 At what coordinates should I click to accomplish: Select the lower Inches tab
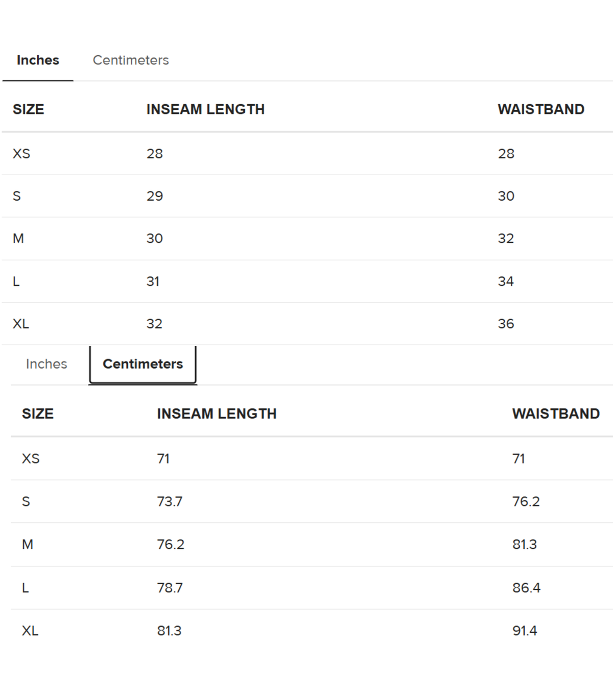pyautogui.click(x=46, y=364)
